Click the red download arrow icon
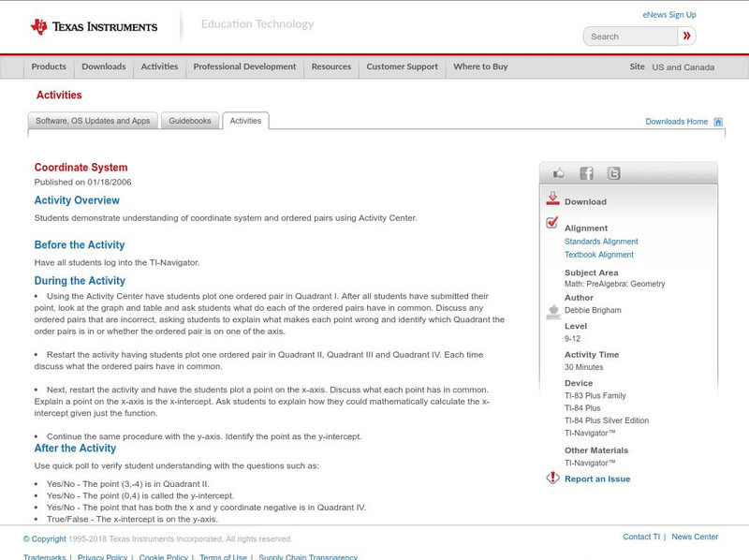 (x=552, y=199)
